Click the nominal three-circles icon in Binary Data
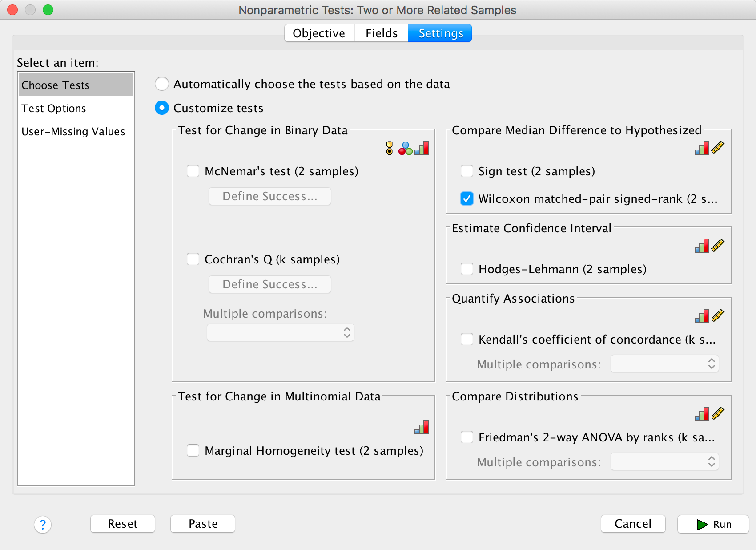The width and height of the screenshot is (756, 550). tap(405, 148)
